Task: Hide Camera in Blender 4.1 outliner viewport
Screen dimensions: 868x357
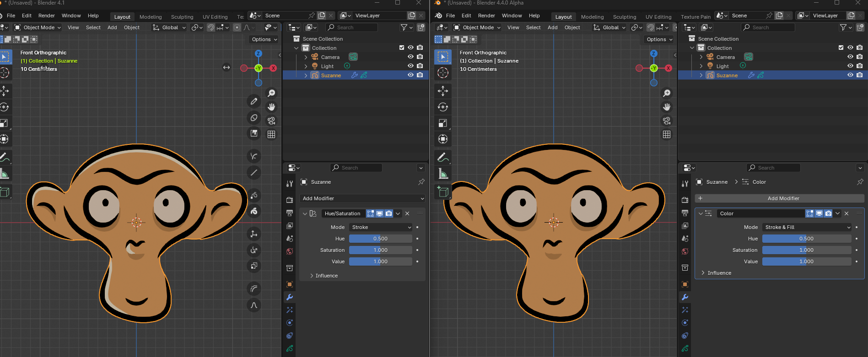Action: point(410,57)
